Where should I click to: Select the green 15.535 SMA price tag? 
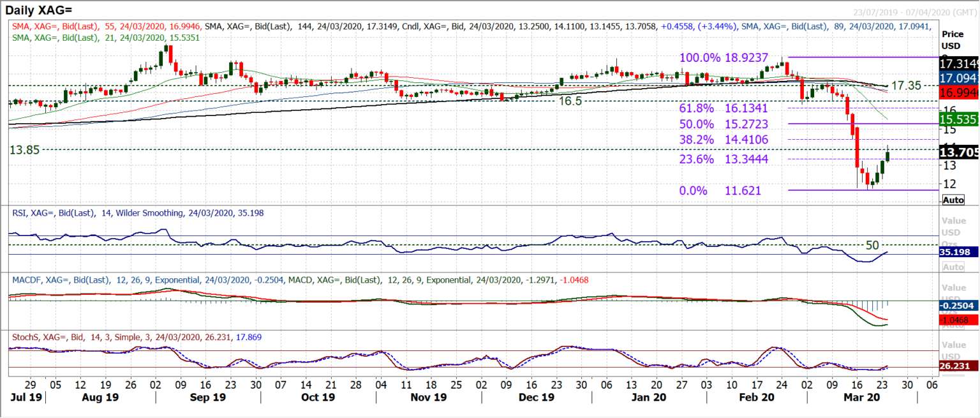(x=958, y=119)
